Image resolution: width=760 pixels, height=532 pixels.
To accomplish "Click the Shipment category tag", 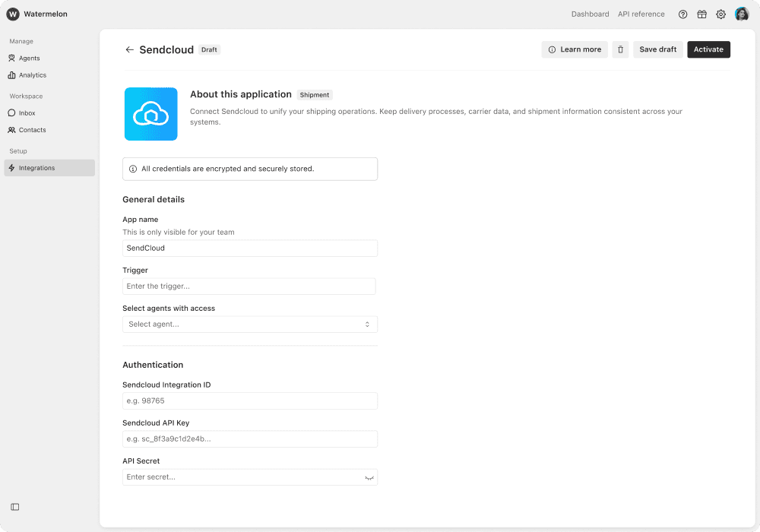I will pyautogui.click(x=315, y=95).
